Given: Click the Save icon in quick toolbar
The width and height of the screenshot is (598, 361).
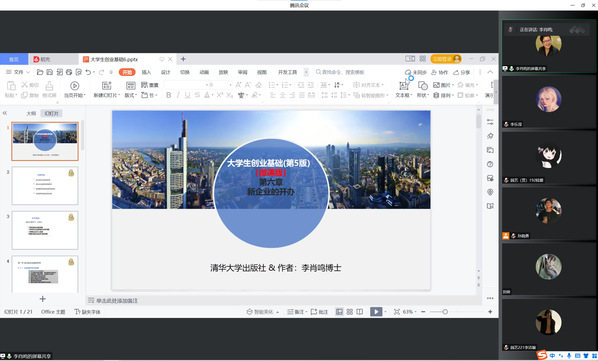Looking at the screenshot, I should (x=50, y=72).
